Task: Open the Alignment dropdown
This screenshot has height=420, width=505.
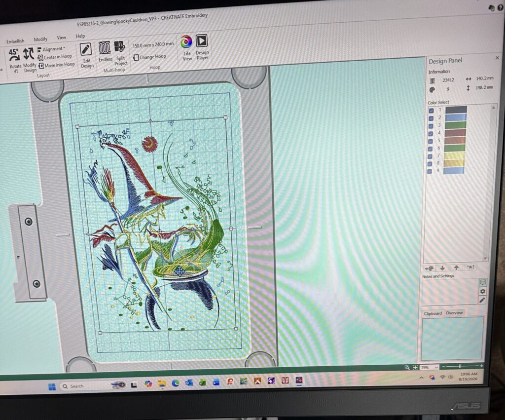Action: pos(51,49)
